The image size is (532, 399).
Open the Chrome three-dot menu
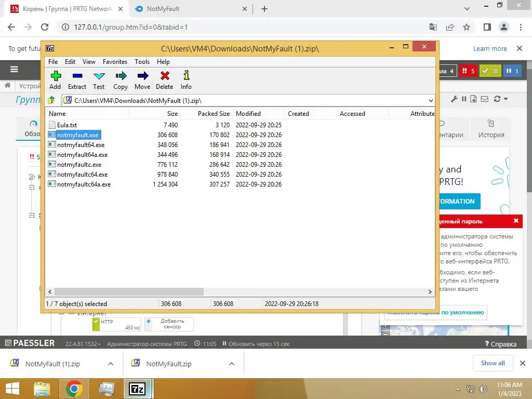(x=521, y=27)
